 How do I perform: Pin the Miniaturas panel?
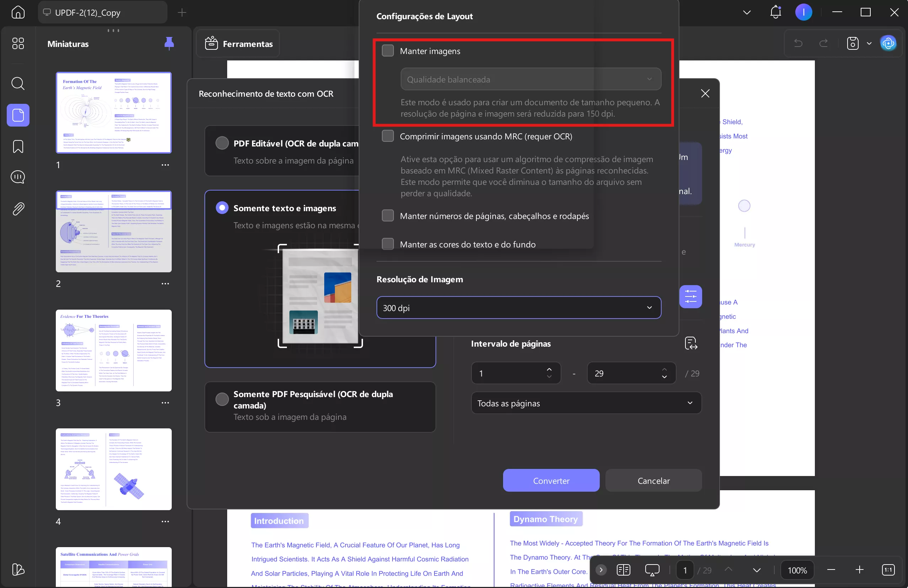[169, 43]
